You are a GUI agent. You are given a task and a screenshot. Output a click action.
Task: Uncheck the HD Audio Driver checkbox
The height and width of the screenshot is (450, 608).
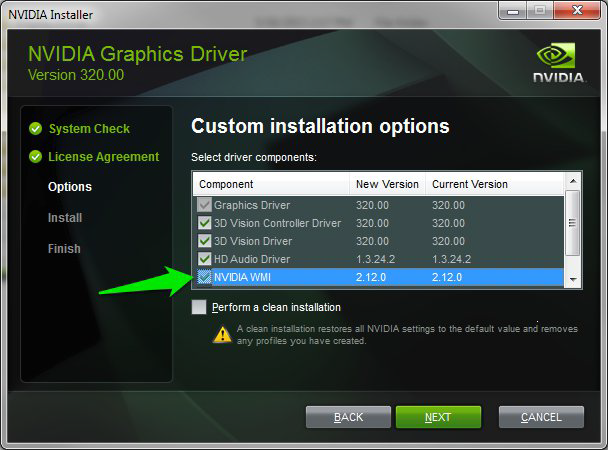pos(204,259)
